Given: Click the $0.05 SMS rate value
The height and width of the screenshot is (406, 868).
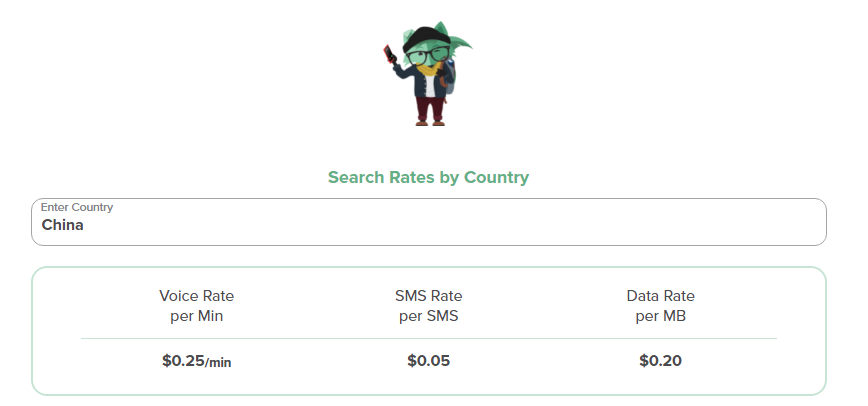Looking at the screenshot, I should point(428,361).
